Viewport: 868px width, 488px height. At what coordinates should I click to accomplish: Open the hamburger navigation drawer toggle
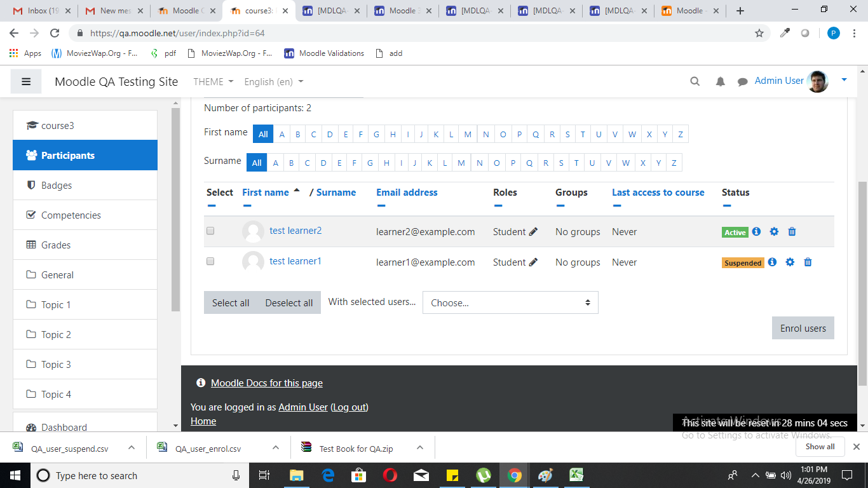[x=26, y=81]
